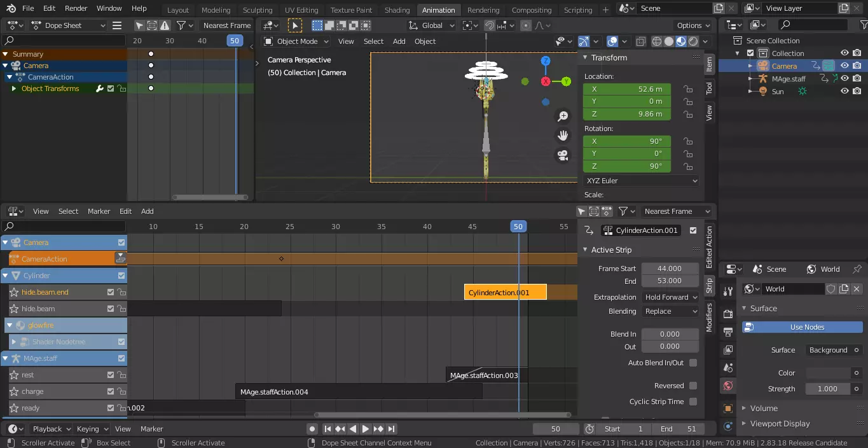Screen dimensions: 868x448
Task: Open Blending Replace dropdown
Action: tap(670, 311)
